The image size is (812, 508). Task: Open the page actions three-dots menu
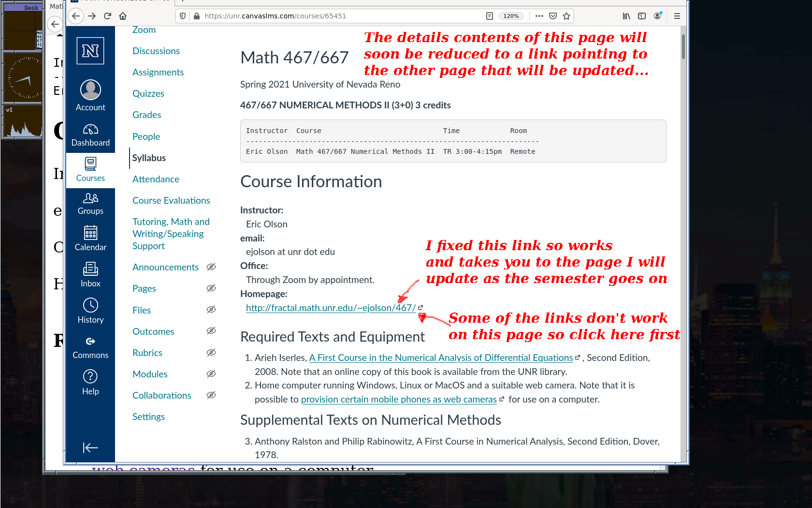(x=539, y=16)
